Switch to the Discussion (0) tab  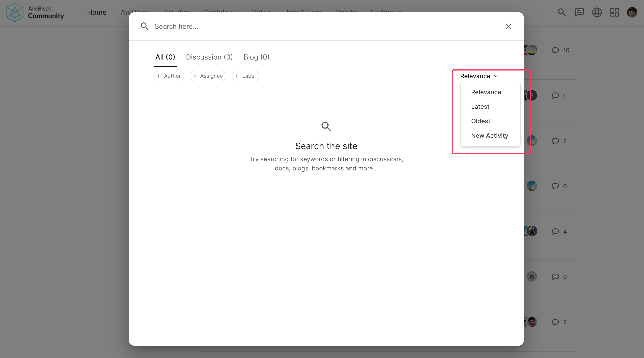point(209,57)
